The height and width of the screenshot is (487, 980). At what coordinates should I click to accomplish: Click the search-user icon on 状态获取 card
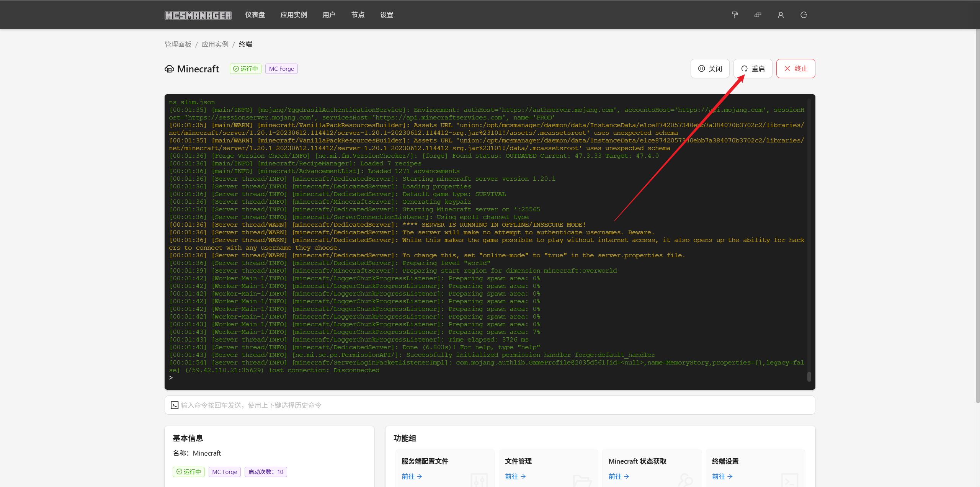pyautogui.click(x=686, y=480)
